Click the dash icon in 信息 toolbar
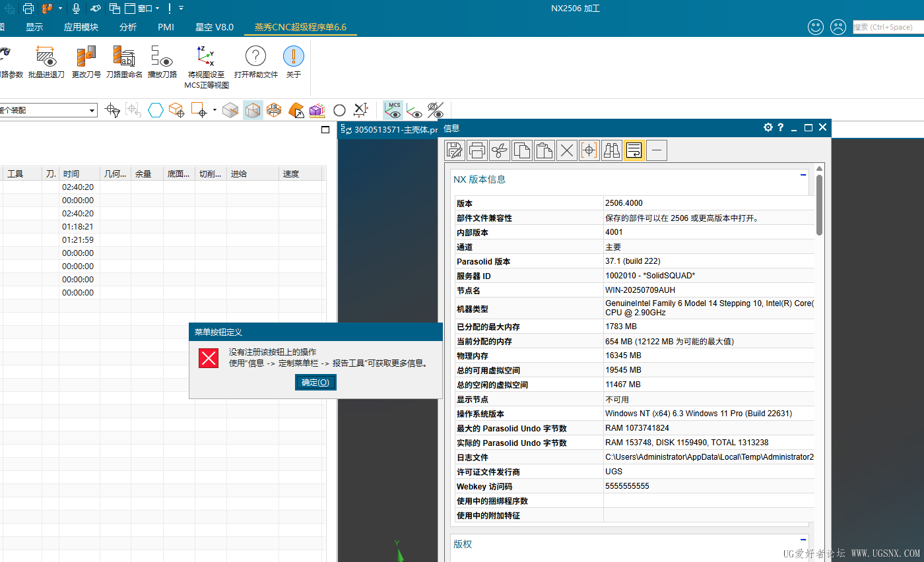Image resolution: width=924 pixels, height=562 pixels. 657,151
